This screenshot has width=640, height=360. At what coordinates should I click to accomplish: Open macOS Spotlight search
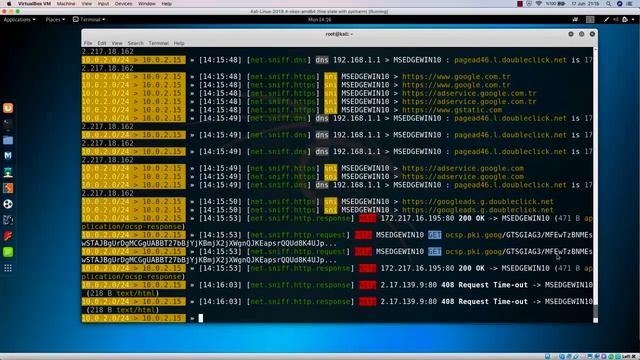click(x=609, y=4)
